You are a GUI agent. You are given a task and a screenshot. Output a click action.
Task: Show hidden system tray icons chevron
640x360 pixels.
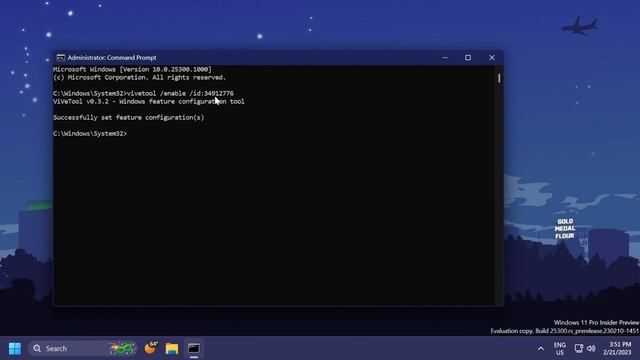pos(540,349)
